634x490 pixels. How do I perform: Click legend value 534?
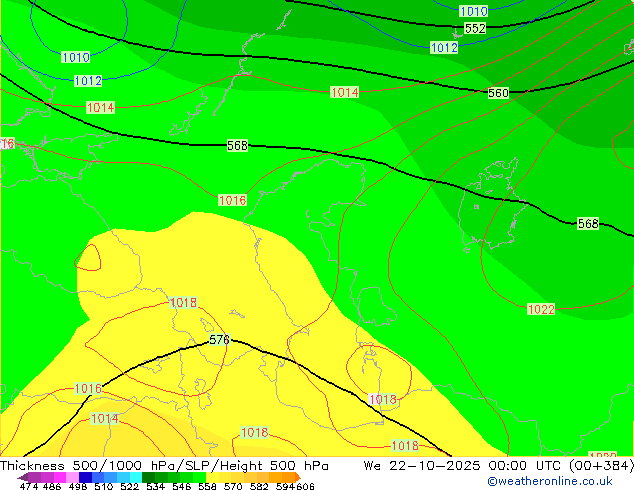[x=155, y=486]
